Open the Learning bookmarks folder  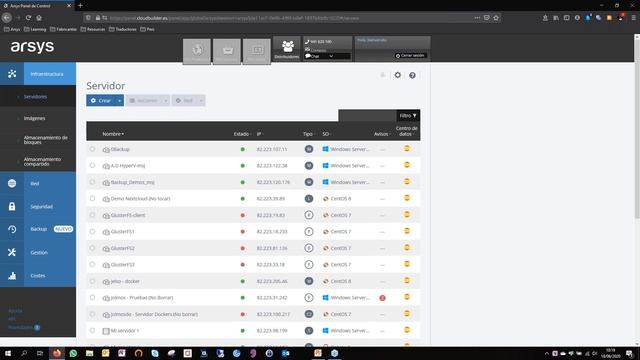[x=35, y=29]
